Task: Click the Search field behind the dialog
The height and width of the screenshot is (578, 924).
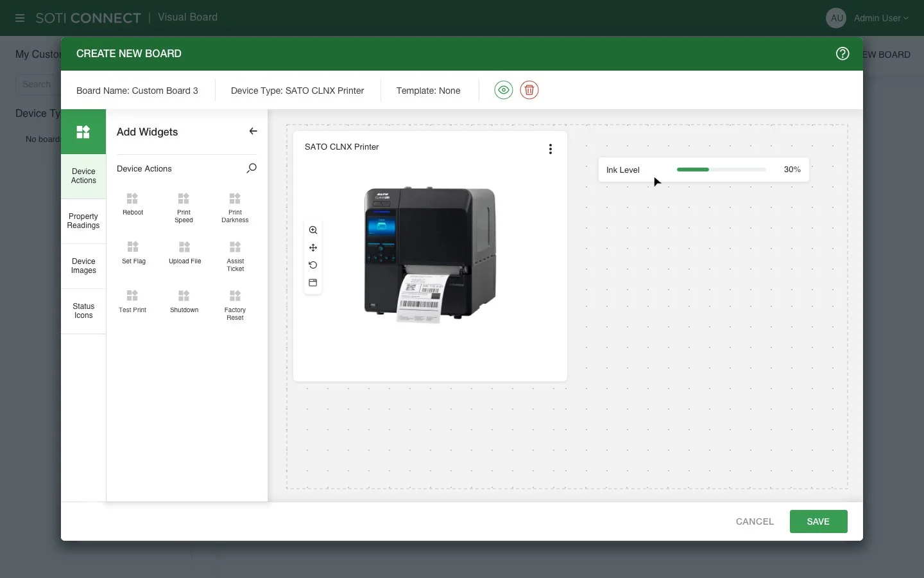Action: 38,84
